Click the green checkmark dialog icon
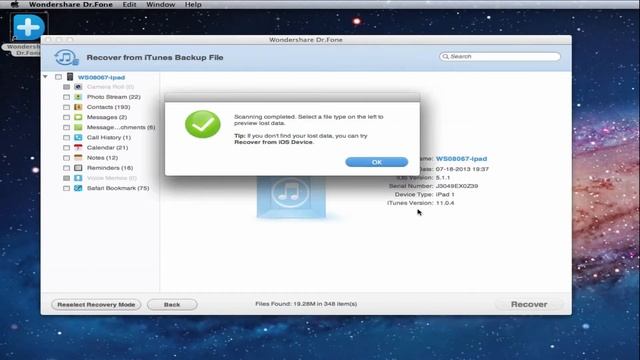This screenshot has height=360, width=640. click(203, 124)
